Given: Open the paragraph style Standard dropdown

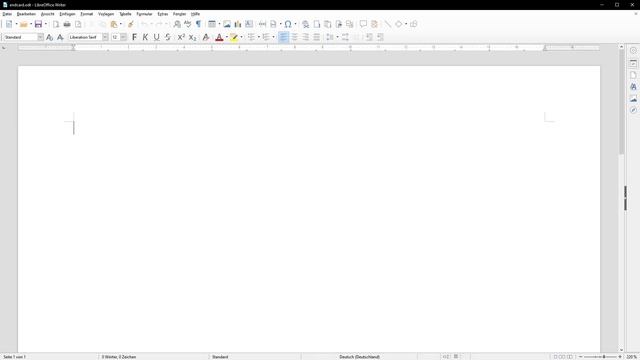Looking at the screenshot, I should pyautogui.click(x=40, y=37).
